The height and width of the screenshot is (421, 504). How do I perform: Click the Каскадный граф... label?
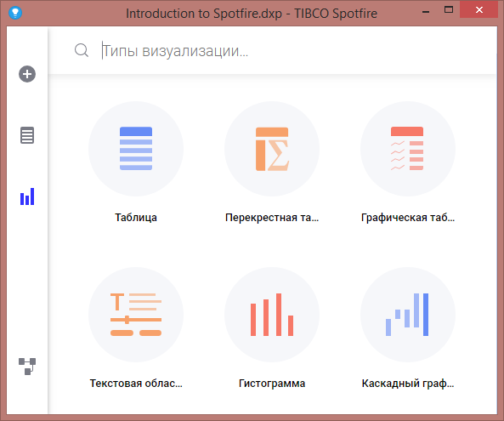click(x=408, y=384)
